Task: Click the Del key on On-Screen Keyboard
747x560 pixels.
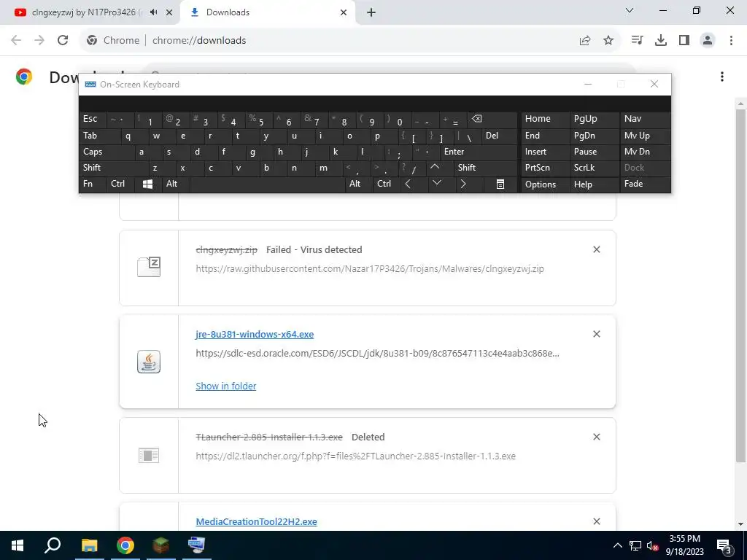Action: tap(499, 136)
